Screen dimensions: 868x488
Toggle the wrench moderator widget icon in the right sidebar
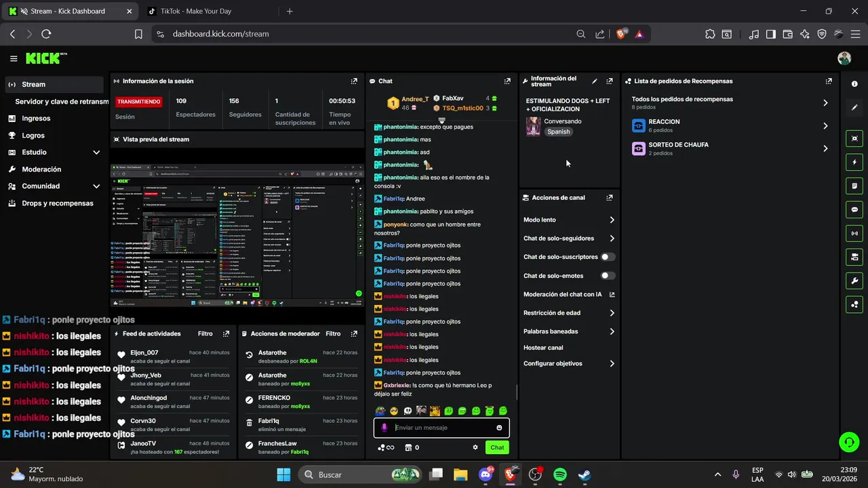point(854,281)
